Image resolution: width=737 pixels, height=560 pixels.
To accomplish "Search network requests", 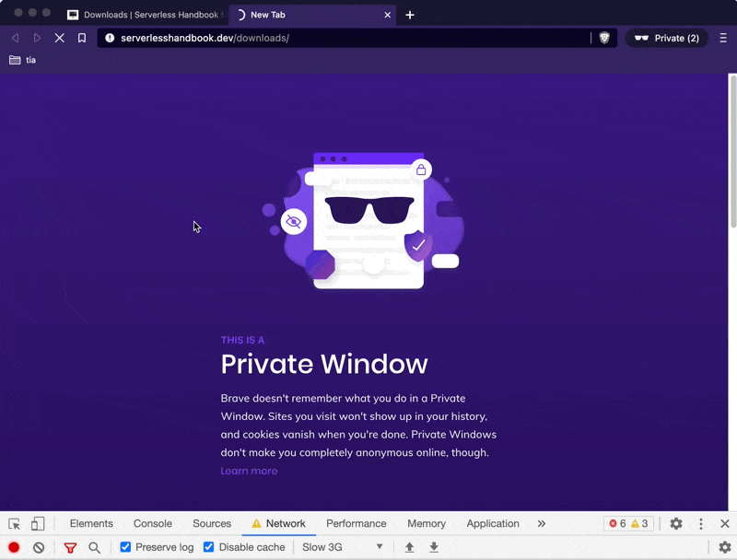I will [95, 547].
